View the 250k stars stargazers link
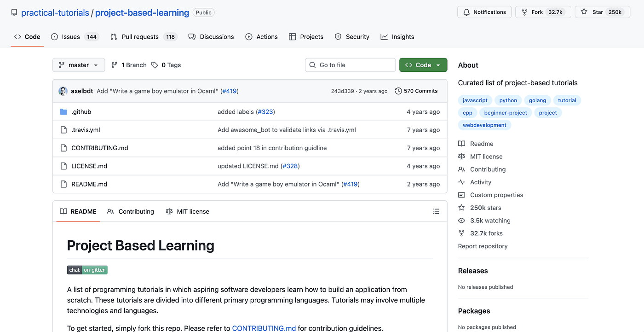644x332 pixels. point(485,208)
